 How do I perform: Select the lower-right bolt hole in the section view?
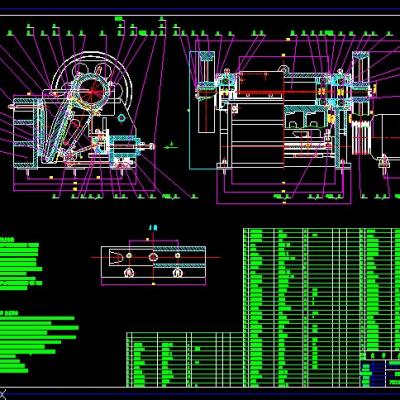[177, 272]
